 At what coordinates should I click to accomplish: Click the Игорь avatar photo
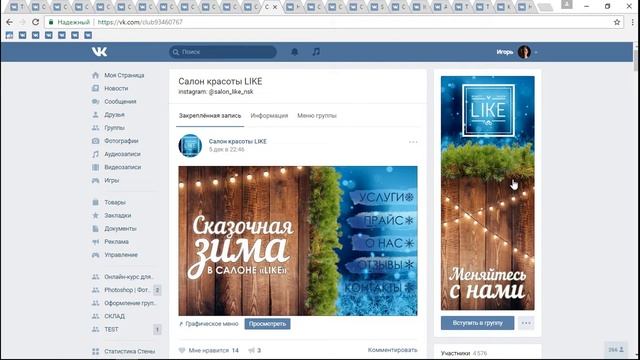[524, 52]
